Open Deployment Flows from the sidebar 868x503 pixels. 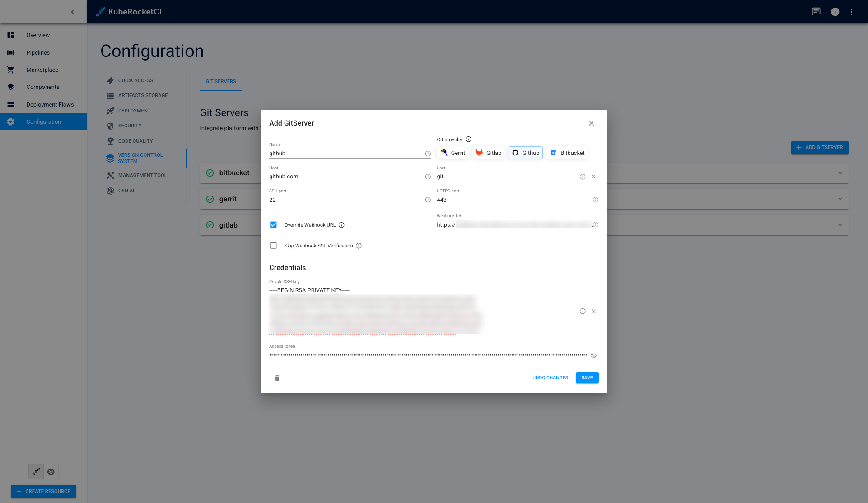coord(50,104)
